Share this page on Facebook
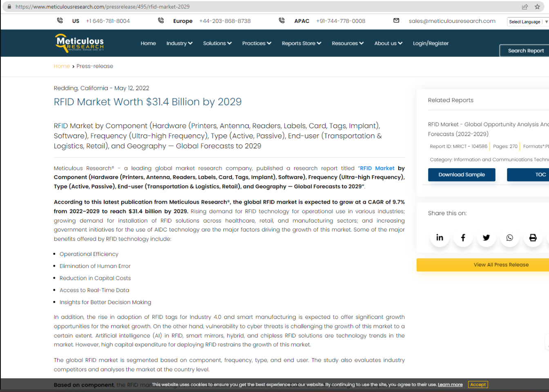 click(x=463, y=238)
